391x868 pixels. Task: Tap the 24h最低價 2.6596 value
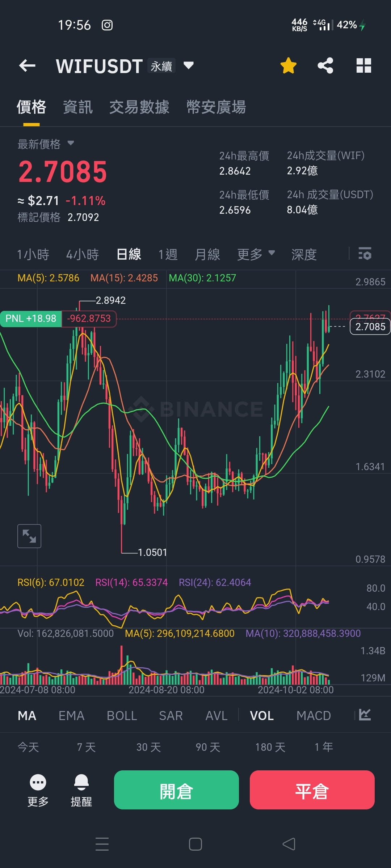point(235,210)
